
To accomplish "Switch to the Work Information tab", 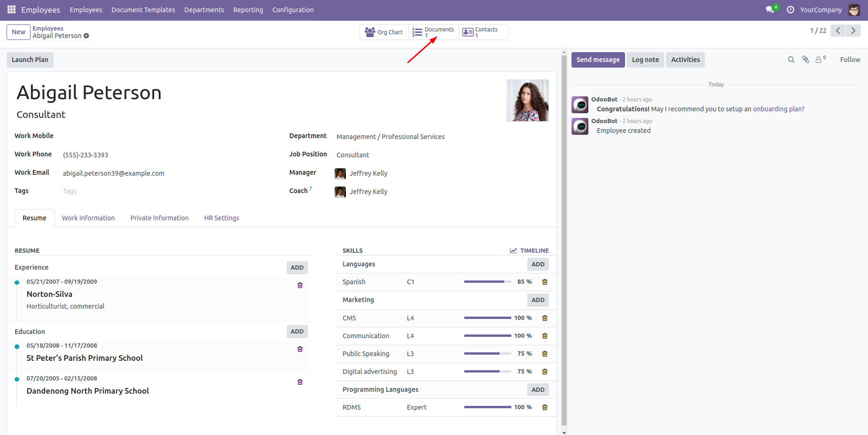I will pyautogui.click(x=88, y=218).
